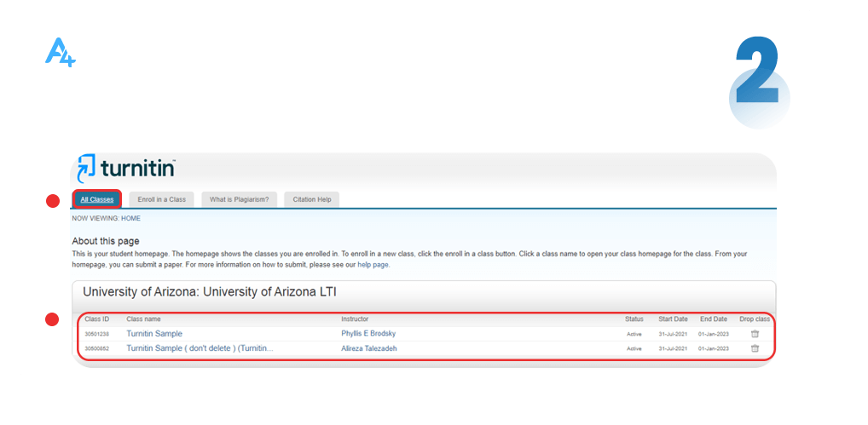Open the help page link
868x425 pixels.
point(373,265)
